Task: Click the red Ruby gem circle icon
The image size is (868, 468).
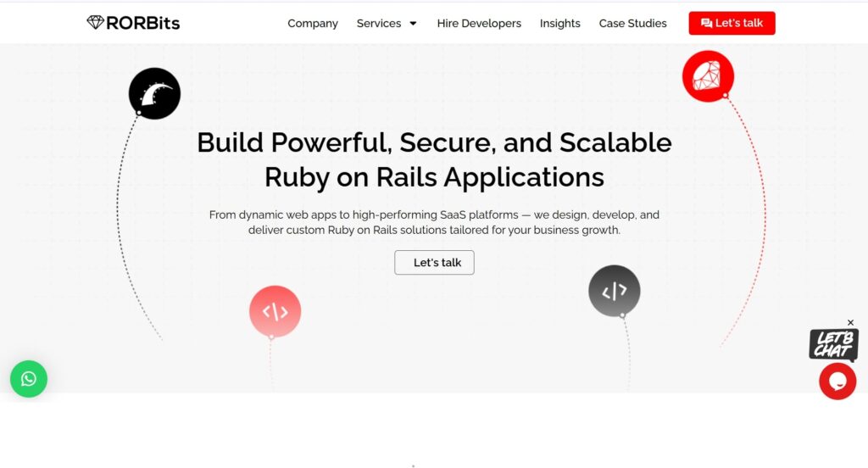Action: [x=708, y=75]
